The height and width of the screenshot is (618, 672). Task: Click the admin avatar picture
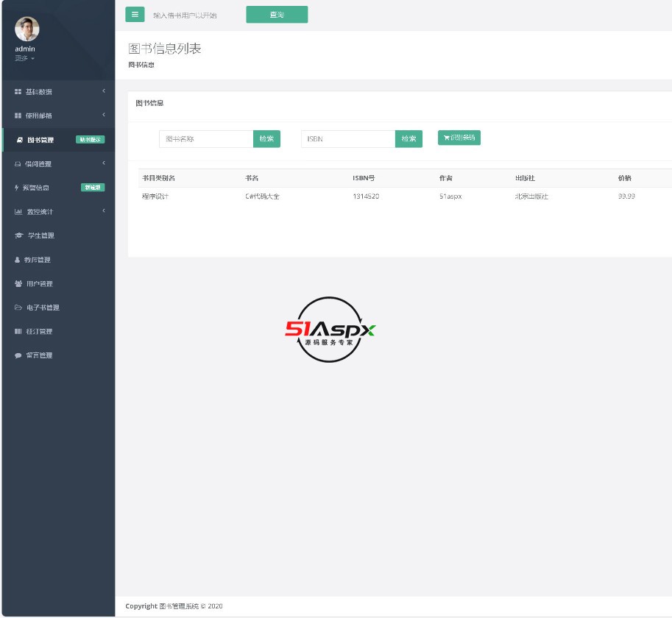point(27,29)
